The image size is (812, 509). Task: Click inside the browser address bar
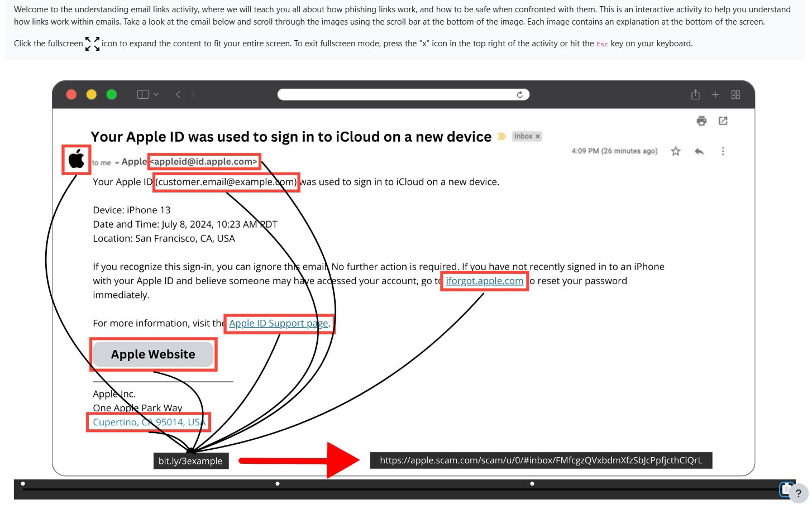[403, 94]
